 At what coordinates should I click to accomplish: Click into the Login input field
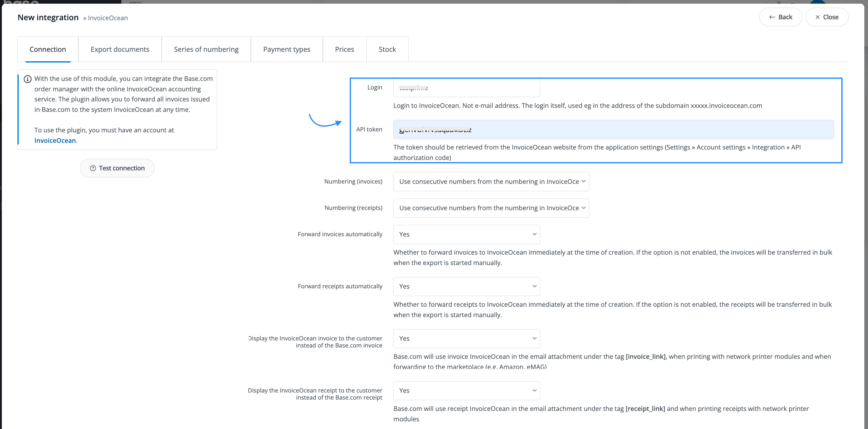(x=466, y=88)
